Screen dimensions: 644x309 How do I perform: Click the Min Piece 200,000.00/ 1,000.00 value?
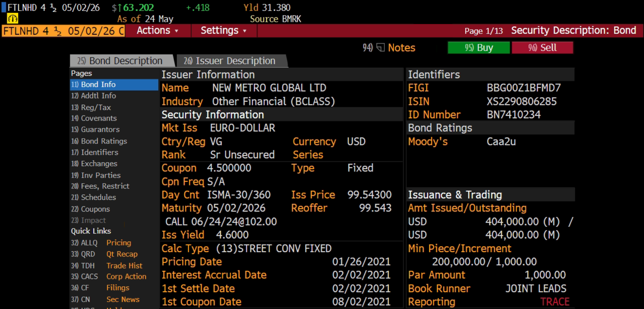(484, 262)
